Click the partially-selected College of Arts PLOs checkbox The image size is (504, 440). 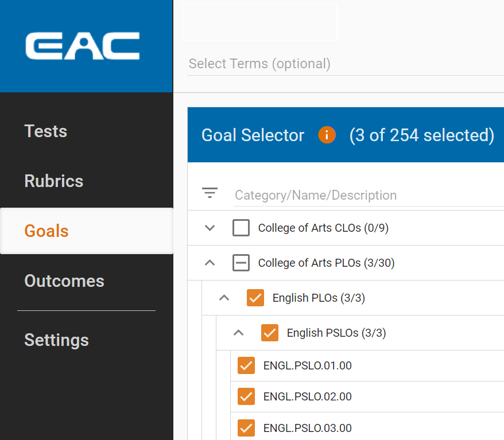(241, 263)
